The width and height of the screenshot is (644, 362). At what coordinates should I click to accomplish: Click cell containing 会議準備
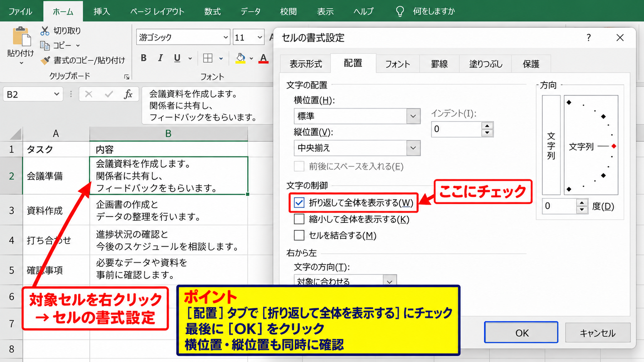[x=56, y=176]
